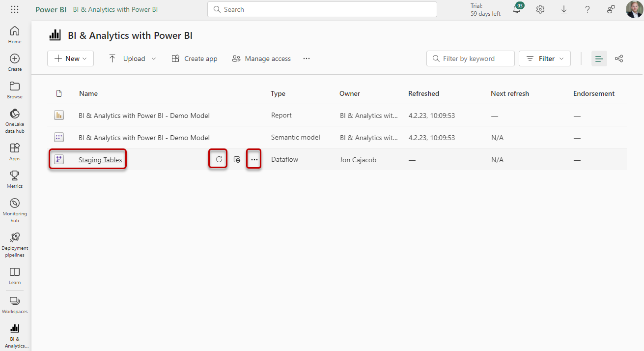The image size is (644, 351).
Task: Open Learn in the left sidebar
Action: point(15,275)
